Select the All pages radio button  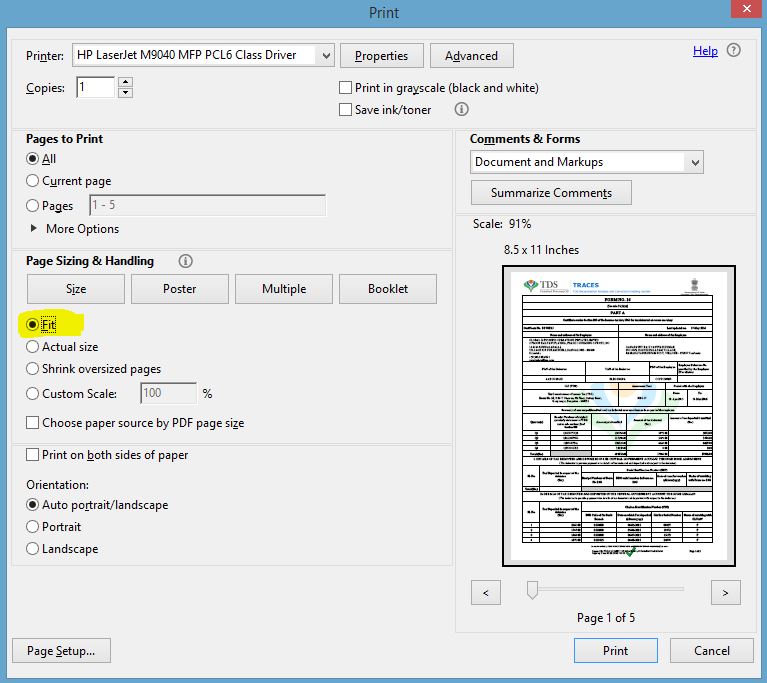(x=32, y=159)
